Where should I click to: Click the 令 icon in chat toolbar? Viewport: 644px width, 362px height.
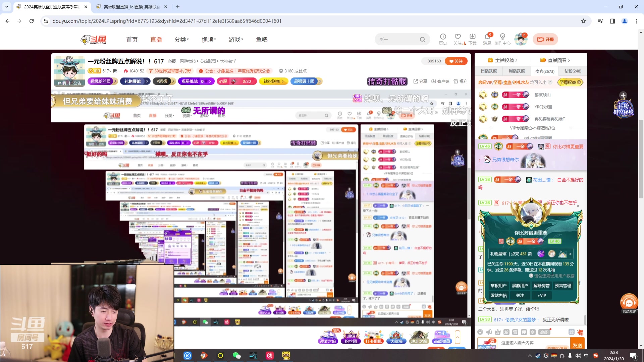coord(533,332)
